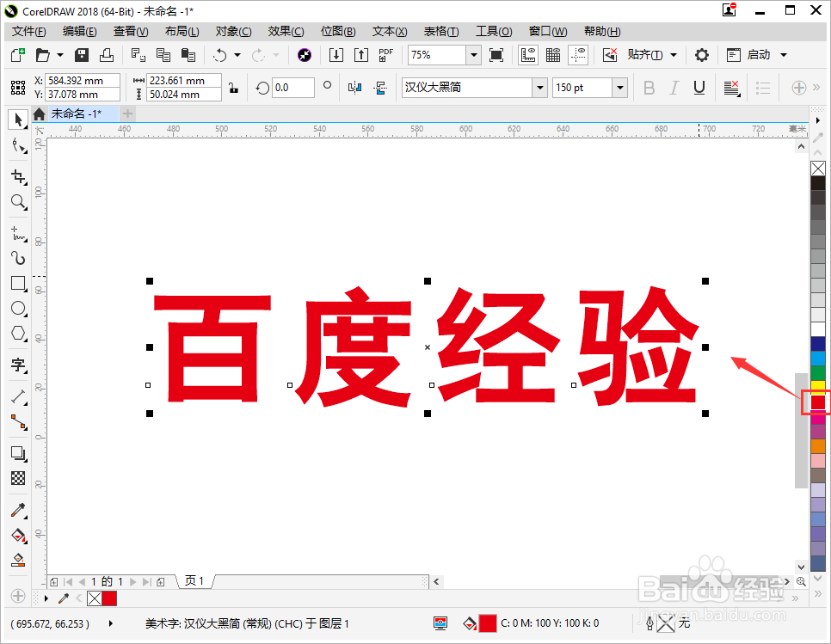Select the Text tool
Image resolution: width=831 pixels, height=644 pixels.
[19, 365]
